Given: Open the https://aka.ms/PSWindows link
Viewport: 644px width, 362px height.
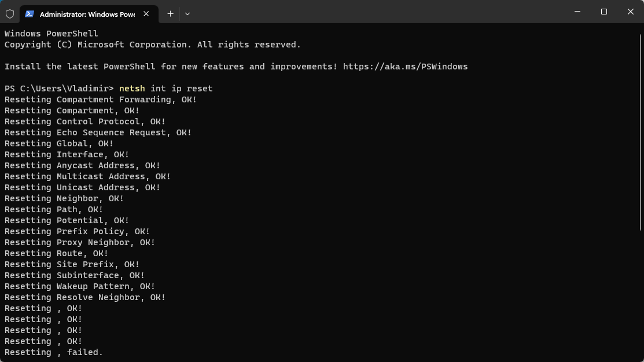Looking at the screenshot, I should (x=405, y=67).
